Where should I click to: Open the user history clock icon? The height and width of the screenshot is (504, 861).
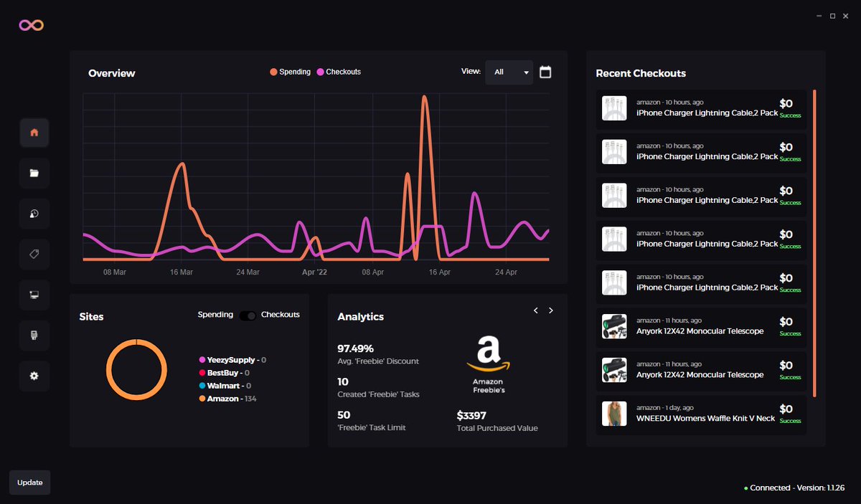[34, 214]
